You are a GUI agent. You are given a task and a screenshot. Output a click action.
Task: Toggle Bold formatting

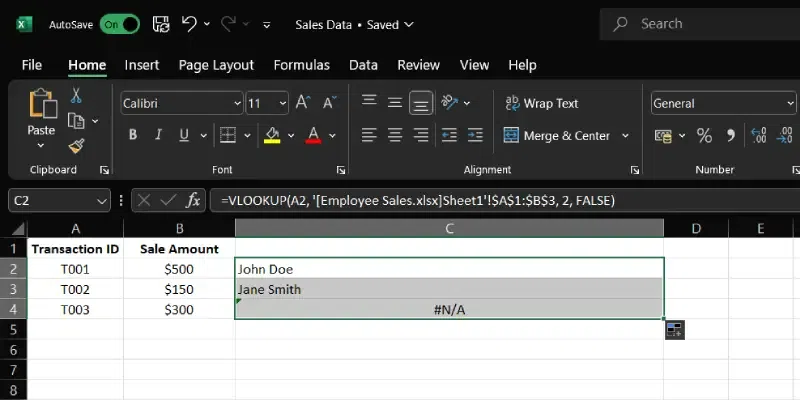pos(133,135)
